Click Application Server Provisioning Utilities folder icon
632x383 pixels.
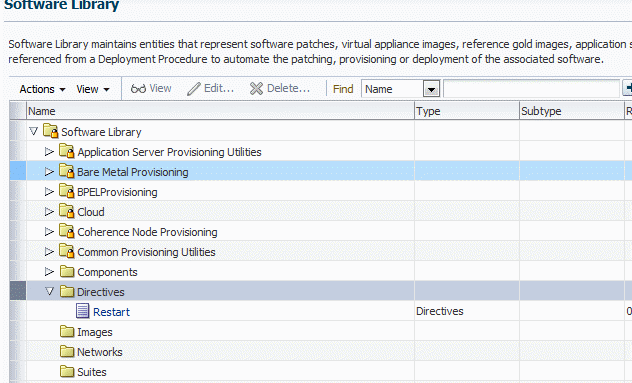67,151
